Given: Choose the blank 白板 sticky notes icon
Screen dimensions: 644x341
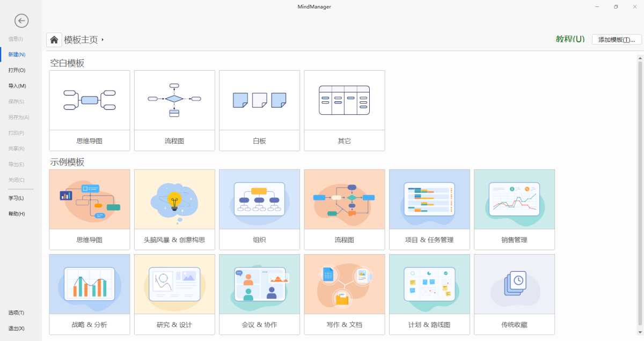Looking at the screenshot, I should click(x=259, y=100).
